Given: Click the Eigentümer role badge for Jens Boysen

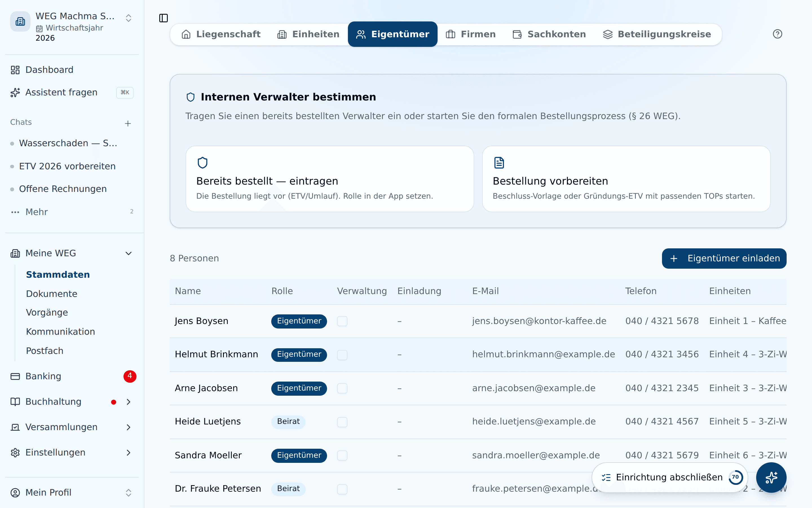Looking at the screenshot, I should tap(299, 321).
